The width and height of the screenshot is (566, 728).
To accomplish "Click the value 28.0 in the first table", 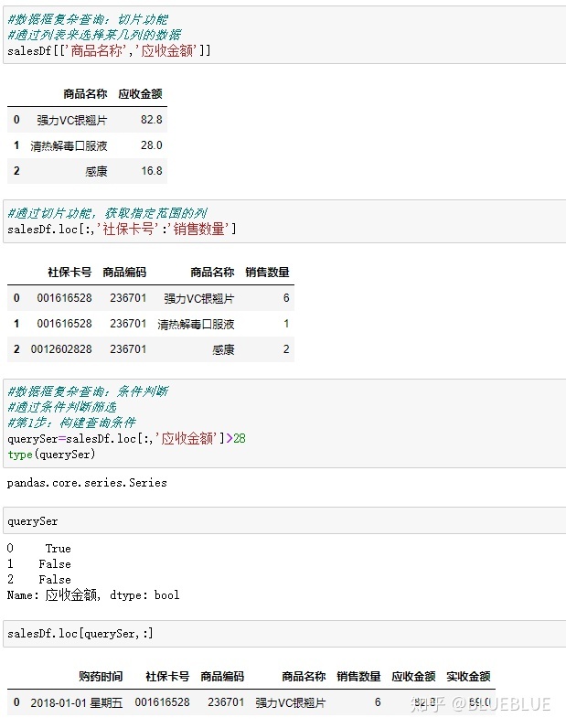I will pos(152,145).
